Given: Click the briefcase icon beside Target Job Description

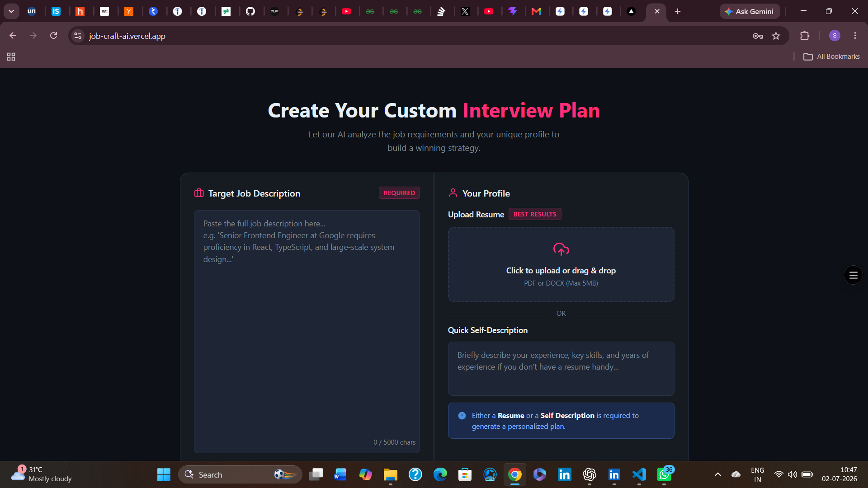Looking at the screenshot, I should tap(199, 193).
